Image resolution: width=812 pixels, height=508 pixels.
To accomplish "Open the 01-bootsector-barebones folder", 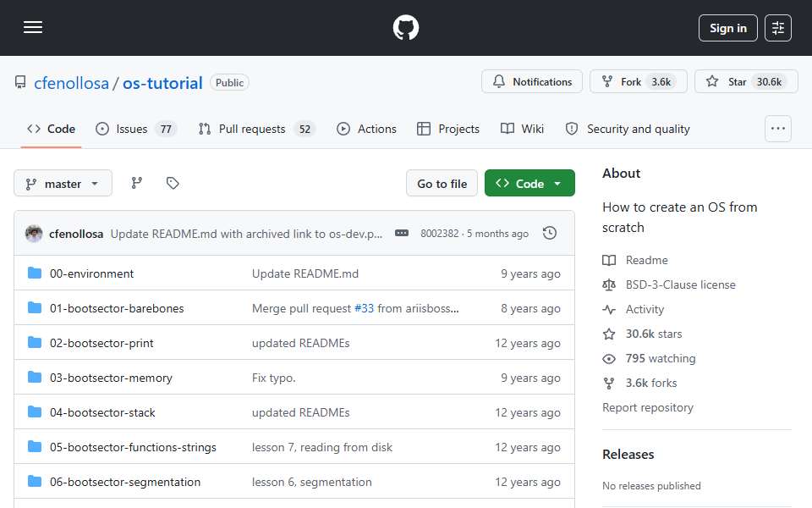I will pyautogui.click(x=117, y=308).
